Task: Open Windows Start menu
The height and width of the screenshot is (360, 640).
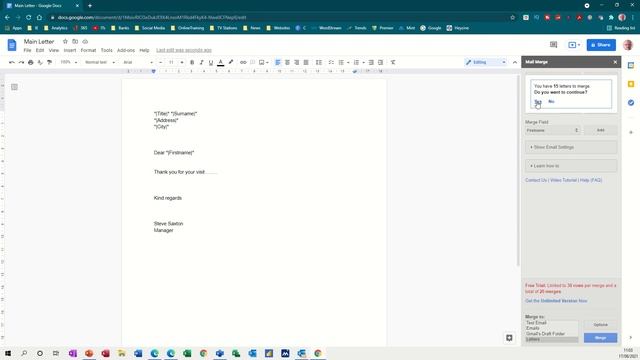Action: click(x=8, y=353)
